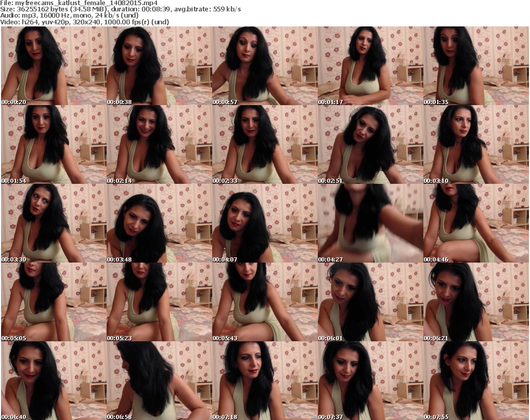View the frame stamped 00:07:55
530x420 pixels.
(476, 381)
